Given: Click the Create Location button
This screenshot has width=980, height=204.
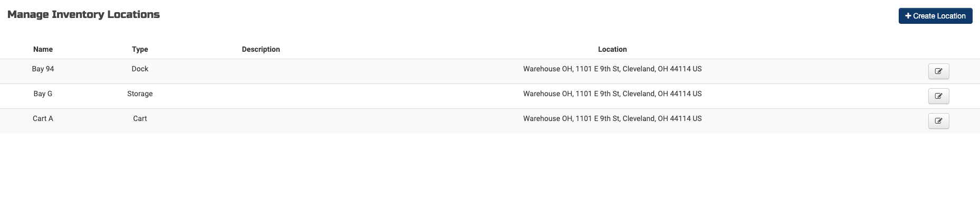Looking at the screenshot, I should [x=935, y=16].
